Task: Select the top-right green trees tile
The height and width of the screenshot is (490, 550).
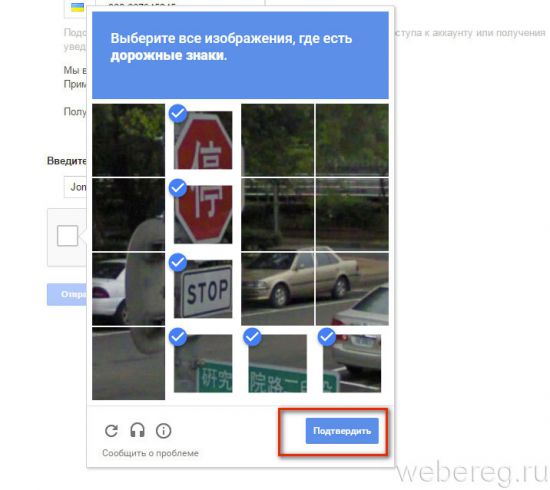Action: [x=352, y=140]
